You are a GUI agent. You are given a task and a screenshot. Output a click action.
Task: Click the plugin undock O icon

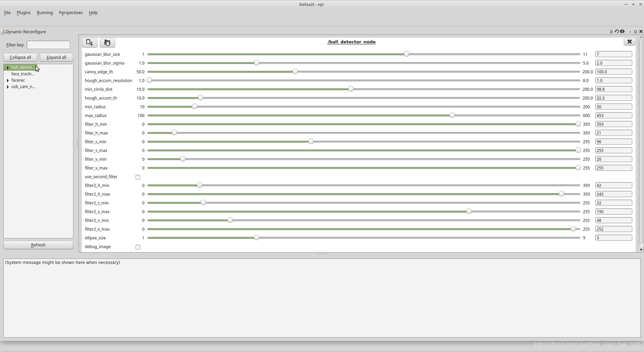pos(635,32)
